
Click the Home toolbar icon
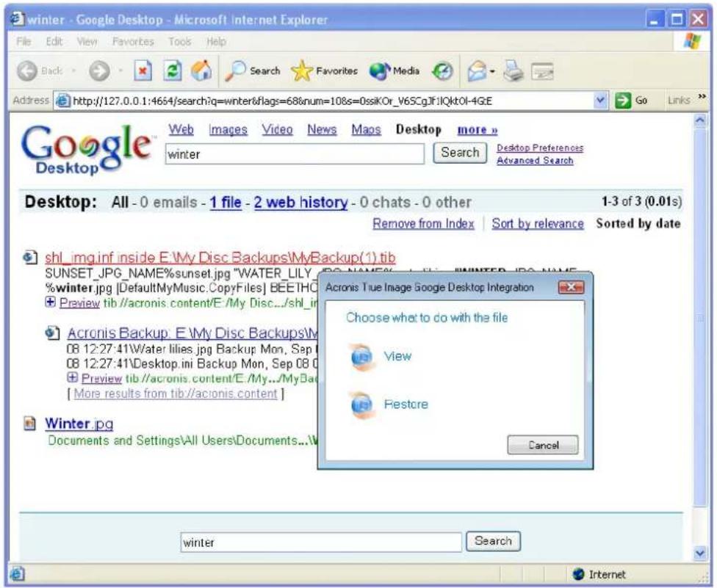click(201, 70)
